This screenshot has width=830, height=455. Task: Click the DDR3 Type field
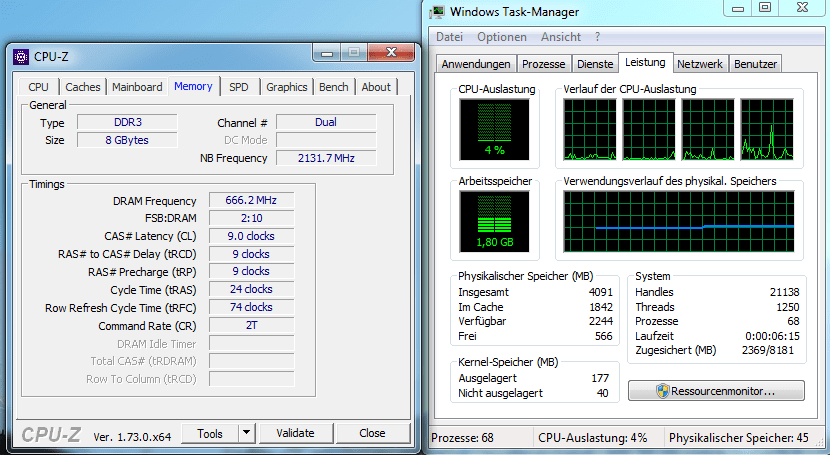(127, 122)
